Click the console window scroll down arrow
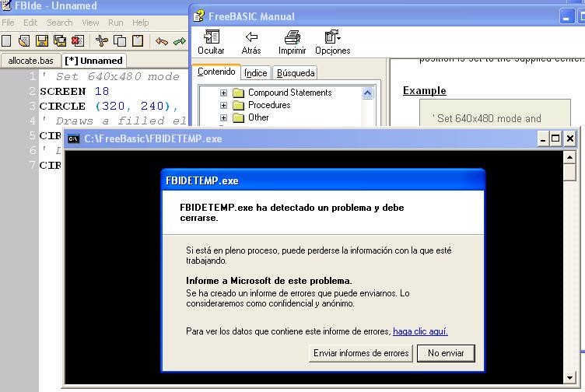585x392 pixels. coord(569,378)
